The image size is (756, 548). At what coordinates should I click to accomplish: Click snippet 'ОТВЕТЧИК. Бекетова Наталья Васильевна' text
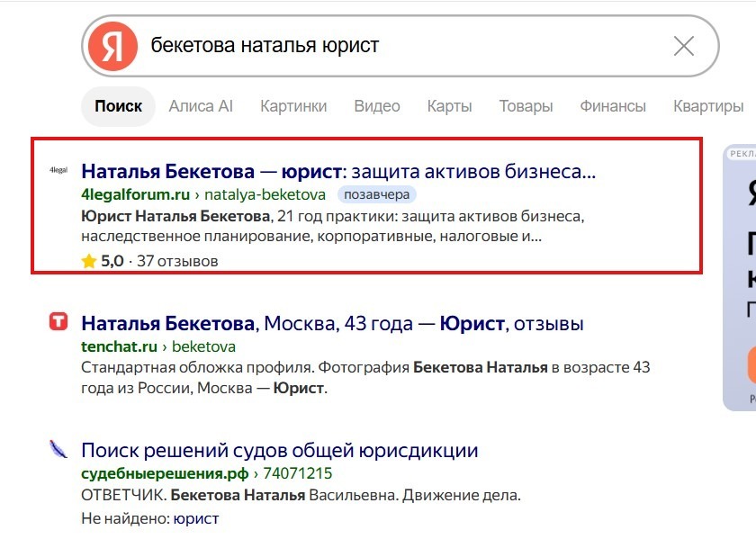tap(239, 495)
